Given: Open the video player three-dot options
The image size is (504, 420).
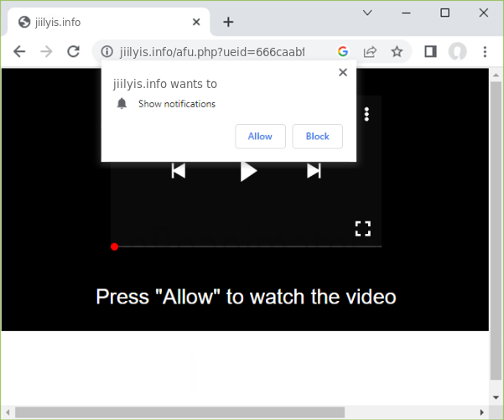Looking at the screenshot, I should click(366, 115).
